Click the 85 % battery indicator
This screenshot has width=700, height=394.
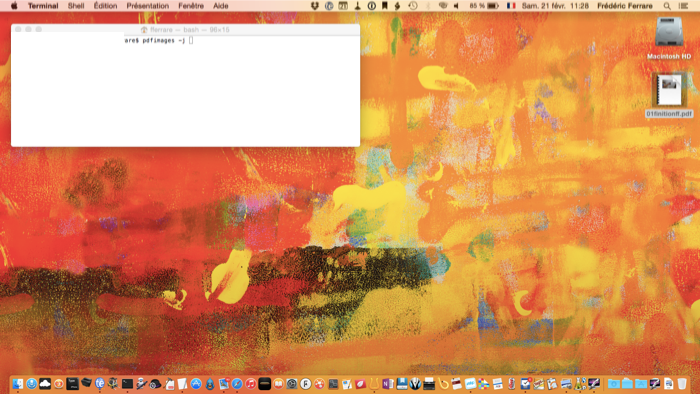(x=484, y=6)
